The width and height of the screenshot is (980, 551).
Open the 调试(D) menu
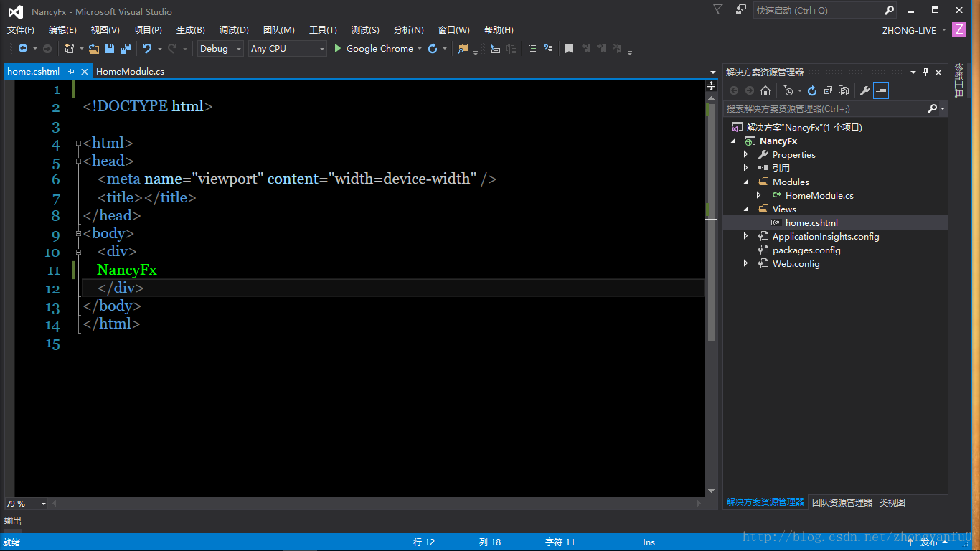[x=234, y=30]
